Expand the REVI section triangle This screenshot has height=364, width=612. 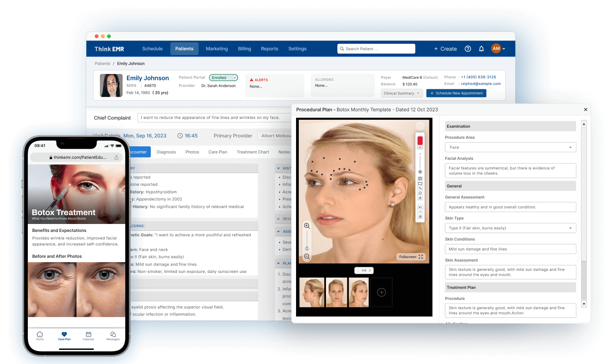[279, 219]
